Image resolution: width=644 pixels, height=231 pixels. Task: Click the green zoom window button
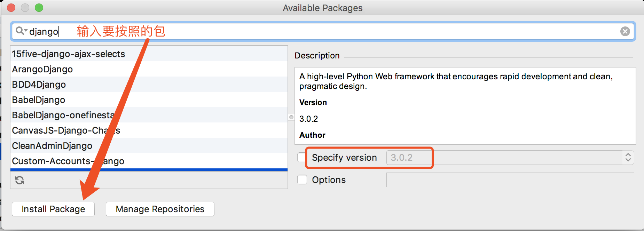click(x=39, y=8)
